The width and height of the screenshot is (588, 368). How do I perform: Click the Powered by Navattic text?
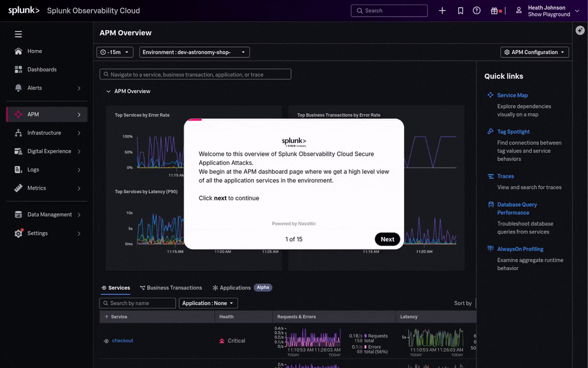point(293,223)
